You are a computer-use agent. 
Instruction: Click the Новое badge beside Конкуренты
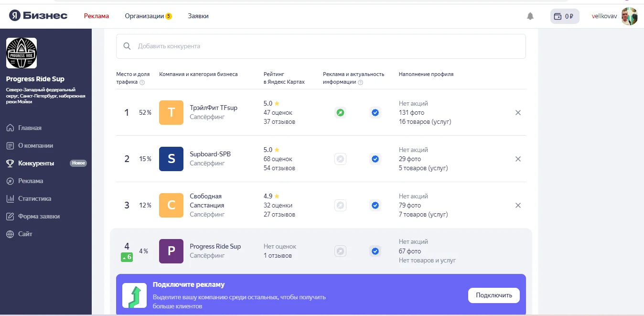pos(78,163)
